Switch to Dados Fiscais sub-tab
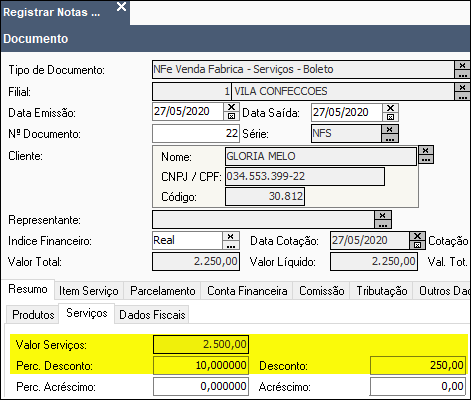 tap(152, 315)
